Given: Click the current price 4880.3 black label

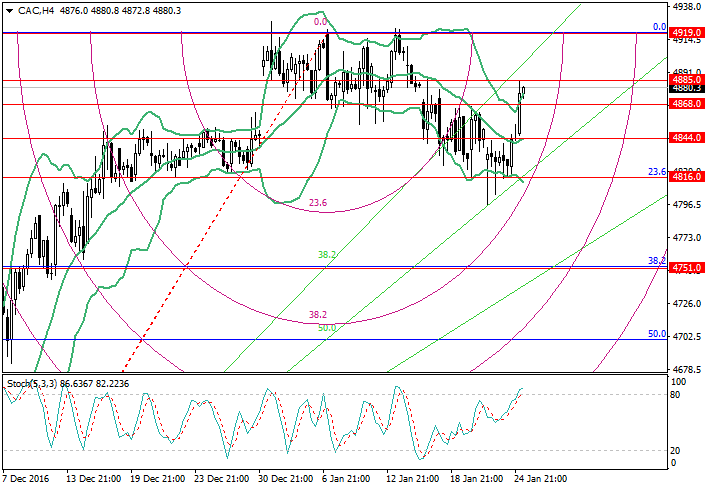Looking at the screenshot, I should click(x=687, y=88).
